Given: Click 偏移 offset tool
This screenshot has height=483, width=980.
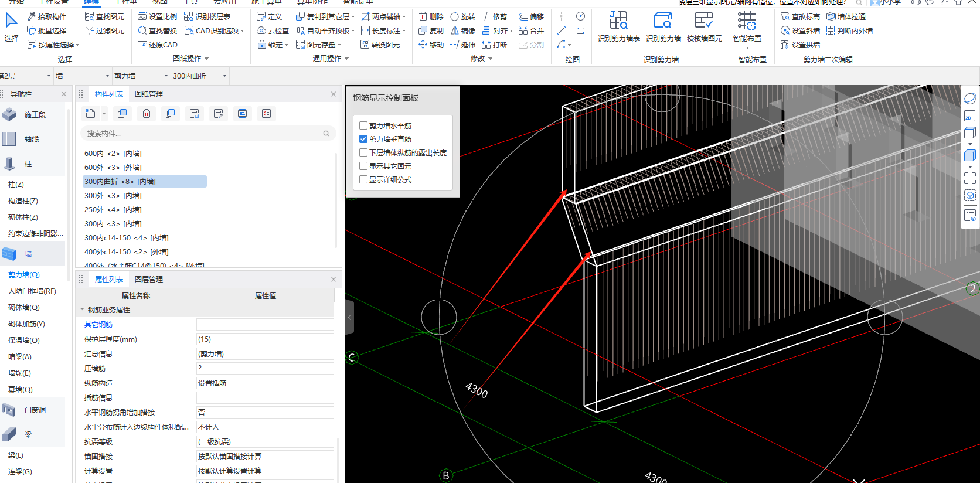Looking at the screenshot, I should click(532, 16).
